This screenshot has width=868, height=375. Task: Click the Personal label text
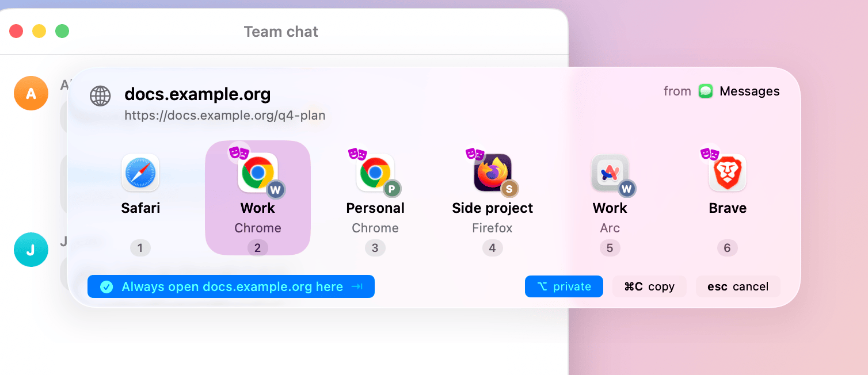[375, 208]
